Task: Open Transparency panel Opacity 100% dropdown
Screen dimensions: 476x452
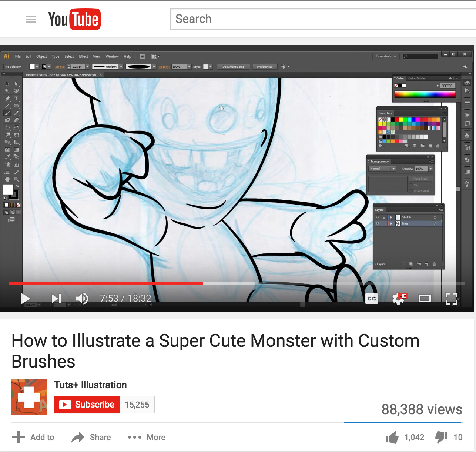Action: 430,169
